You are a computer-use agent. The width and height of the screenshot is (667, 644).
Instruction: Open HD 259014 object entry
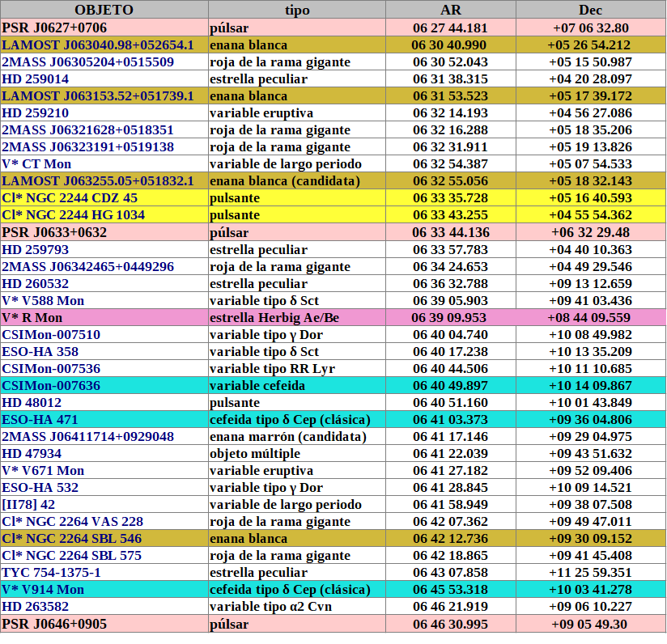point(36,79)
